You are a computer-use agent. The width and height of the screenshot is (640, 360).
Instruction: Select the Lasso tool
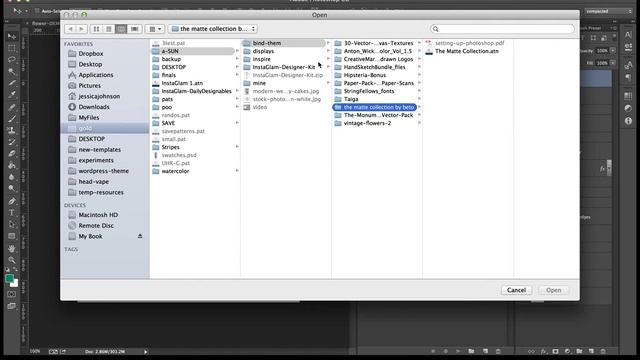[12, 60]
